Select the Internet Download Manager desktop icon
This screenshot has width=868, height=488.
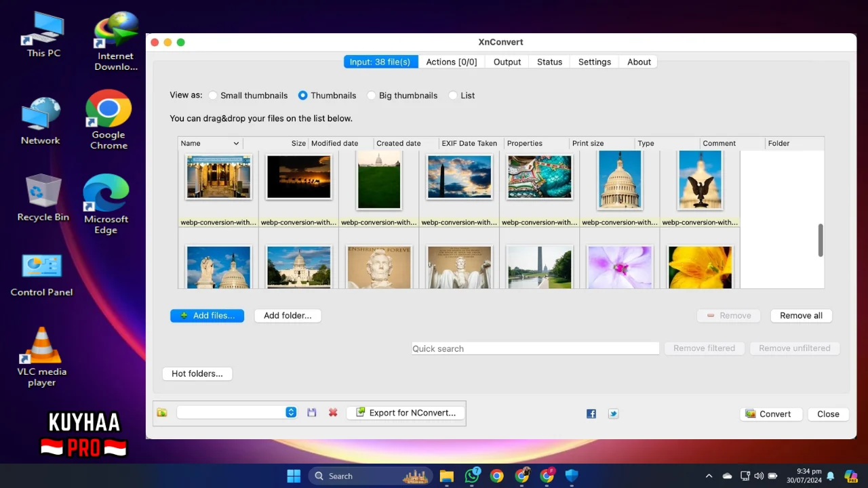116,41
